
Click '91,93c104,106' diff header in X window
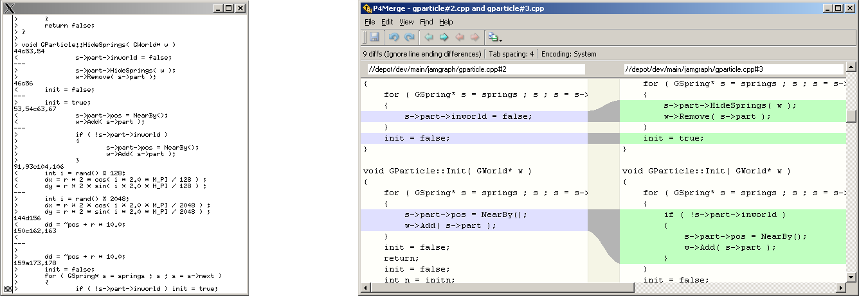38,167
